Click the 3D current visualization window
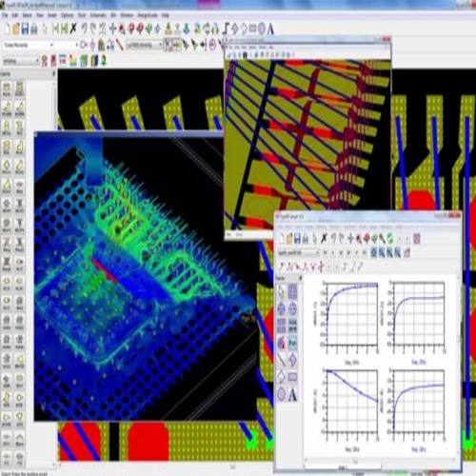Image resolution: width=476 pixels, height=476 pixels. click(x=145, y=277)
